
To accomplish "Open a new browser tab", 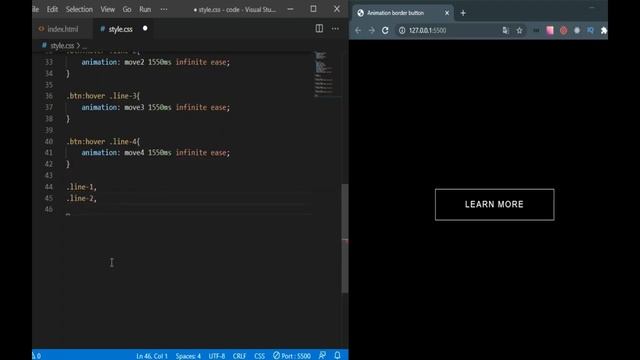I will coord(463,13).
